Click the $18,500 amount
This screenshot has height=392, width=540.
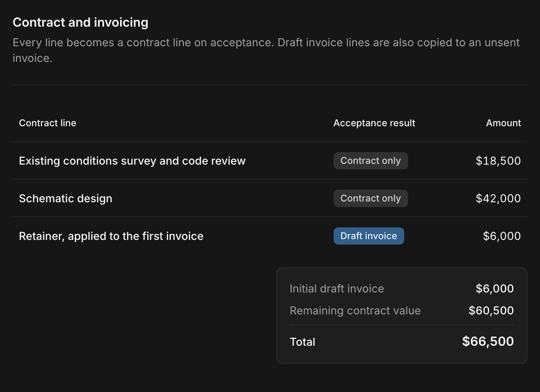point(498,161)
